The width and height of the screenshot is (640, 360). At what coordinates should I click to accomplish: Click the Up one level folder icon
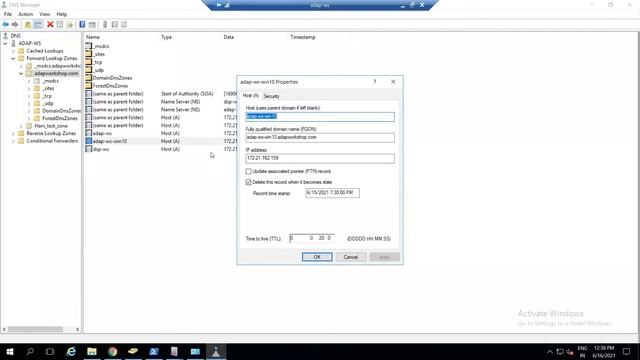coord(28,24)
